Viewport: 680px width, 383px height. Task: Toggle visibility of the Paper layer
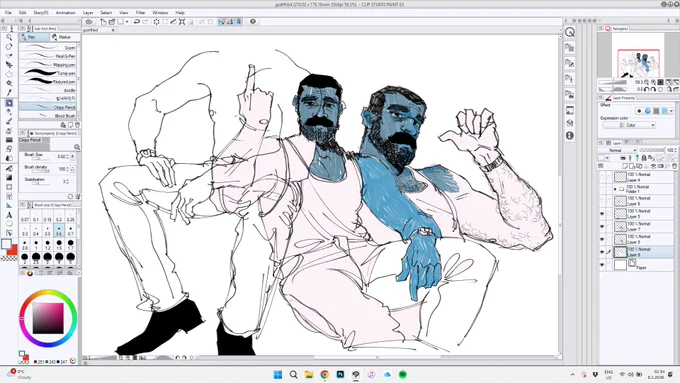tap(602, 265)
